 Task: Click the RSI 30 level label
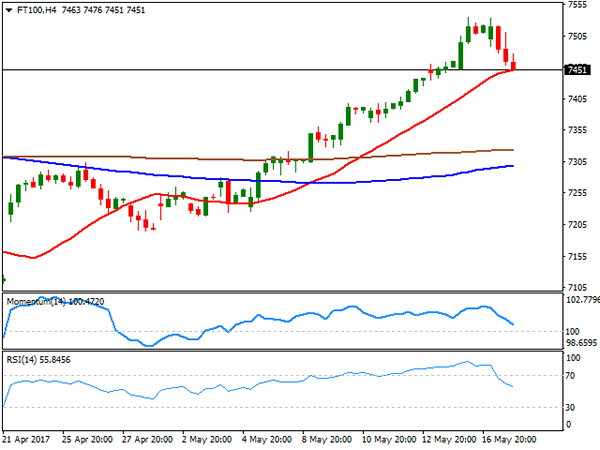coord(571,408)
